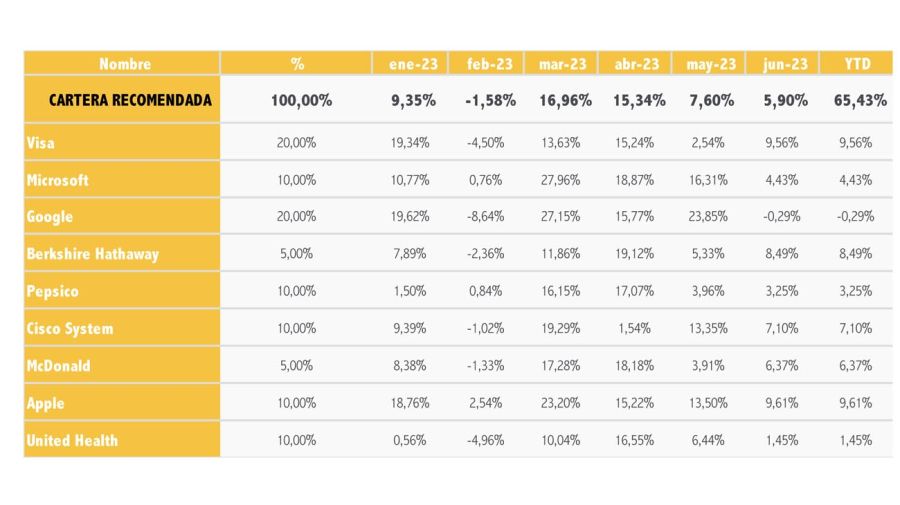Viewport: 900px width, 505px height.
Task: Click the 65,43% YTD total cell
Action: [x=860, y=100]
